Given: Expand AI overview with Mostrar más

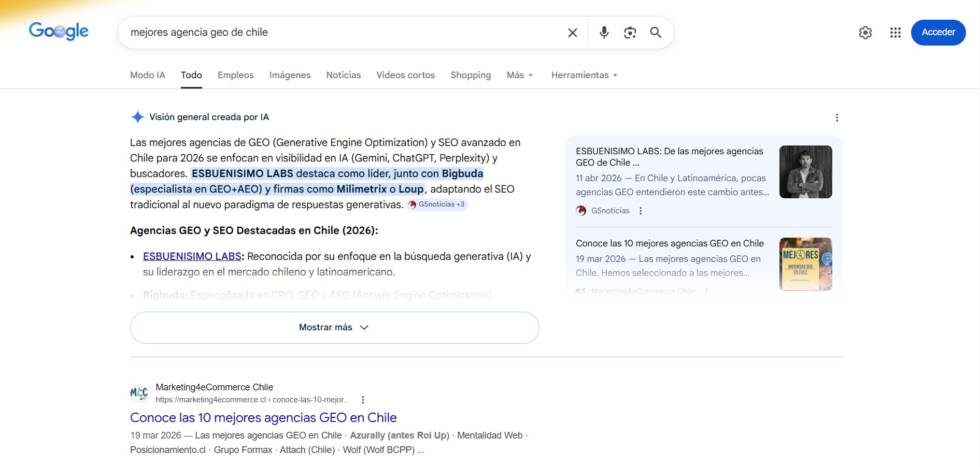Looking at the screenshot, I should (334, 327).
